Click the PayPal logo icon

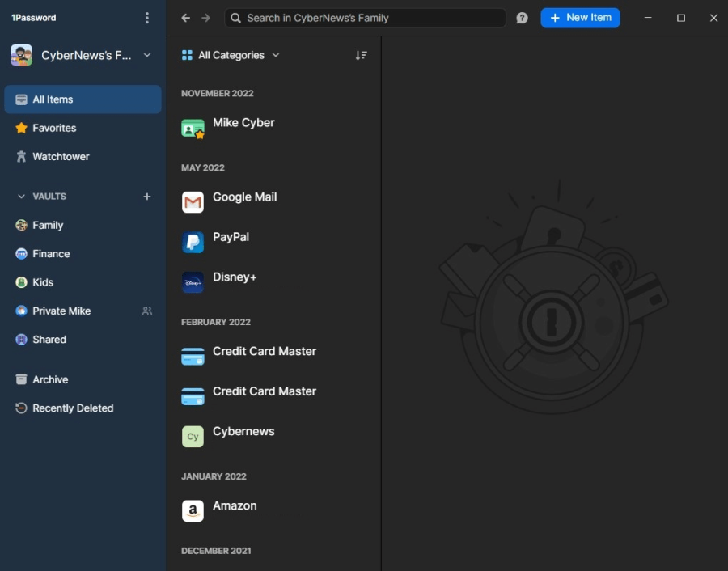pos(193,242)
